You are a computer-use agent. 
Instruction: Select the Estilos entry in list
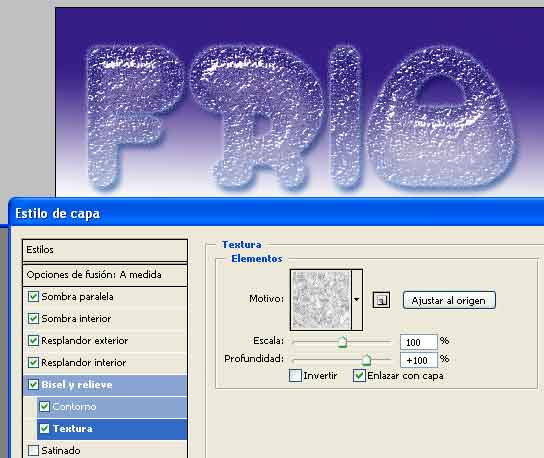(105, 250)
